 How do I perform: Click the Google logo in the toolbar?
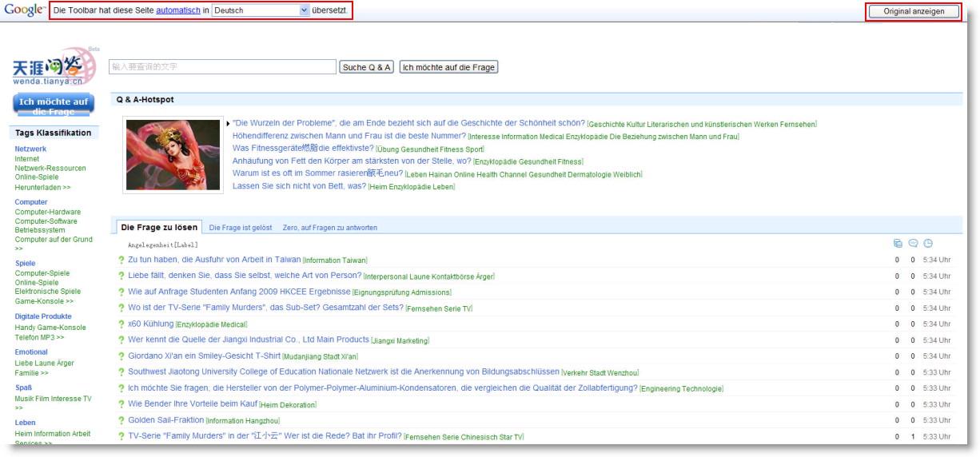pyautogui.click(x=24, y=10)
